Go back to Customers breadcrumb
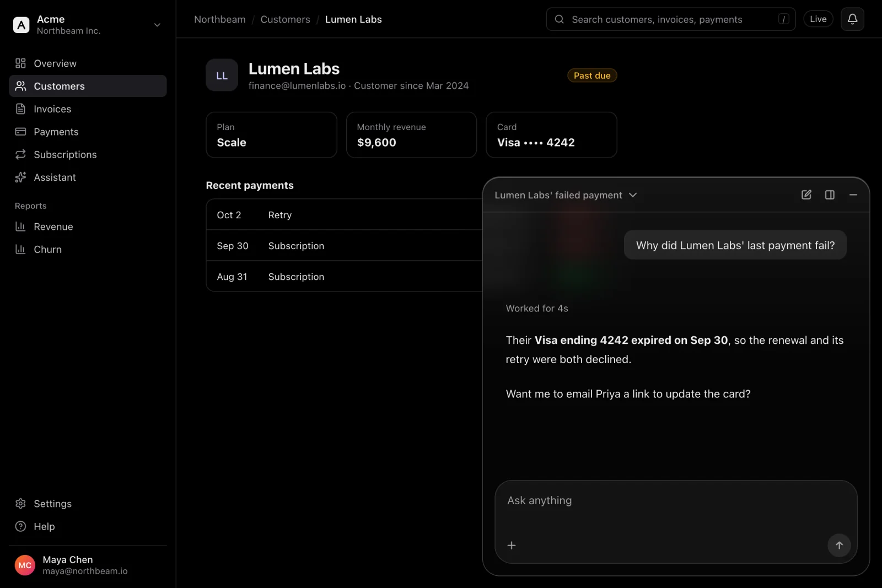Image resolution: width=882 pixels, height=588 pixels. 285,19
